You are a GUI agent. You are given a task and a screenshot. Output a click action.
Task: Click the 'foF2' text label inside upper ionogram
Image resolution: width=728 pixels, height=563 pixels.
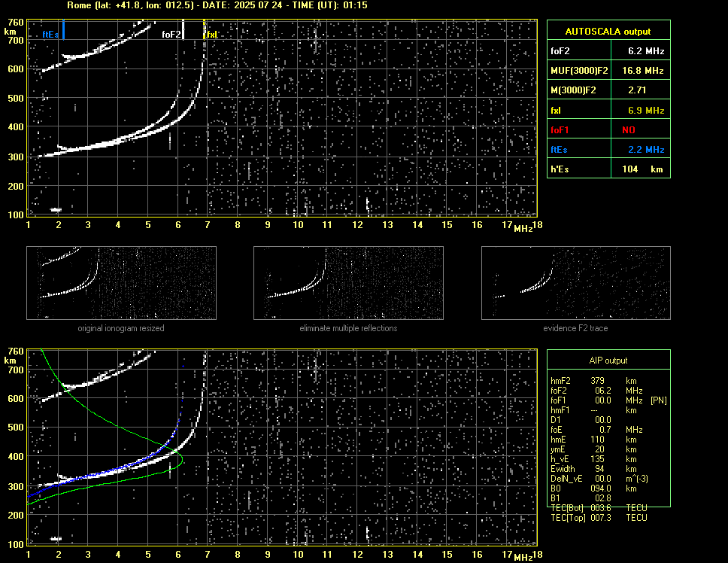coord(171,35)
